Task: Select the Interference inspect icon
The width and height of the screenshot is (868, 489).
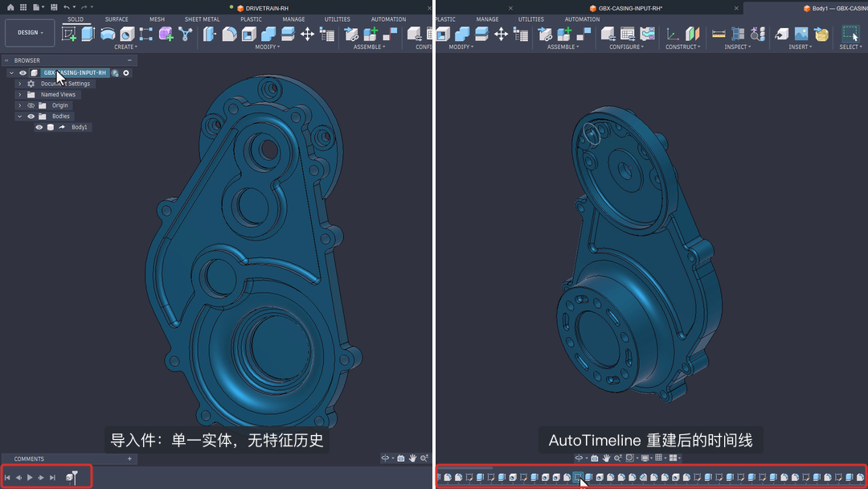Action: pos(738,34)
